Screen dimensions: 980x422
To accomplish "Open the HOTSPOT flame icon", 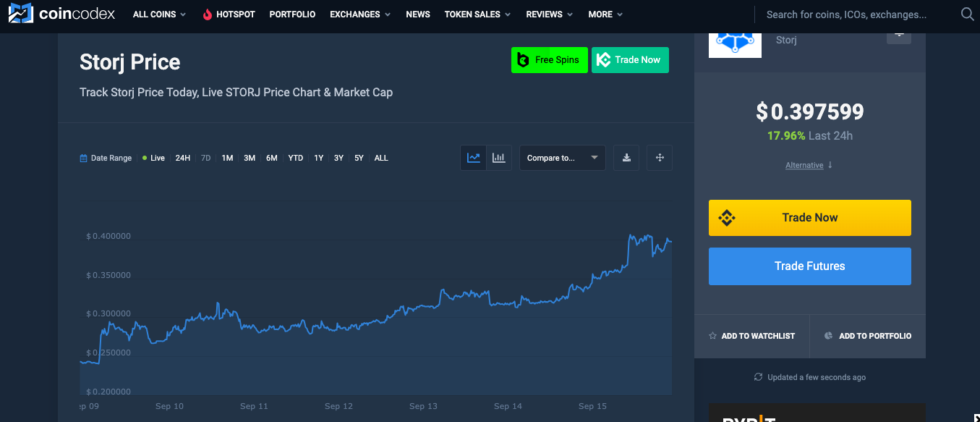I will [208, 14].
